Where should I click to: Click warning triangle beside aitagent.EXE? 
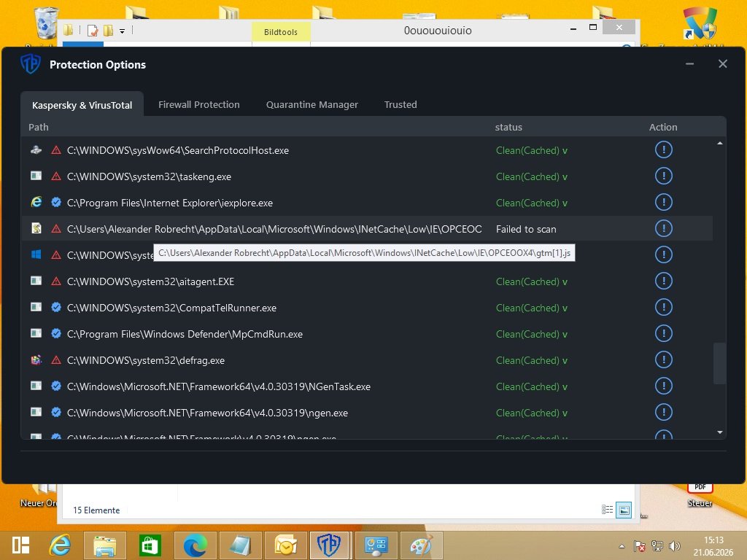tap(55, 281)
